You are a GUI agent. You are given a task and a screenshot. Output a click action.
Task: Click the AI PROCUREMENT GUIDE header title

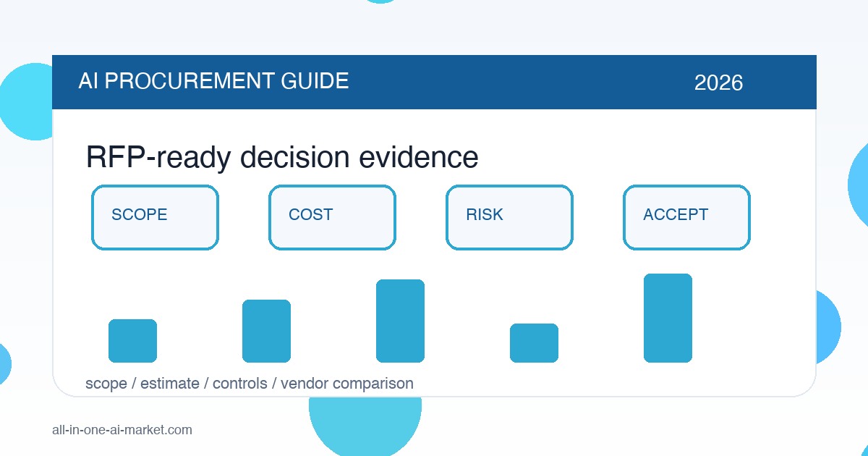(213, 81)
